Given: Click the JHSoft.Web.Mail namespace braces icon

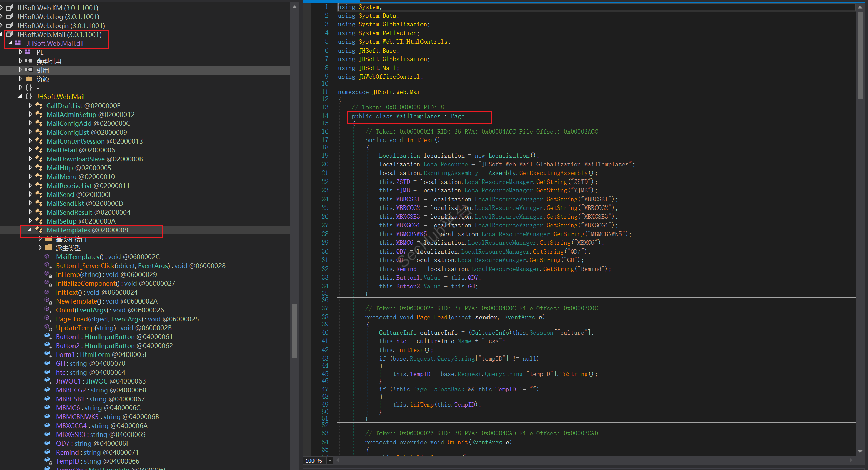Looking at the screenshot, I should coord(29,96).
